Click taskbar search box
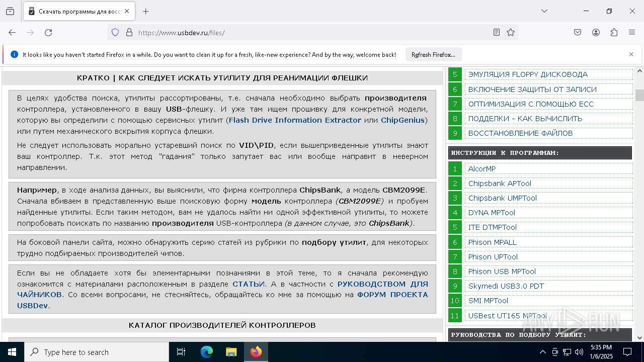Image resolution: width=644 pixels, height=362 pixels. pos(97,352)
